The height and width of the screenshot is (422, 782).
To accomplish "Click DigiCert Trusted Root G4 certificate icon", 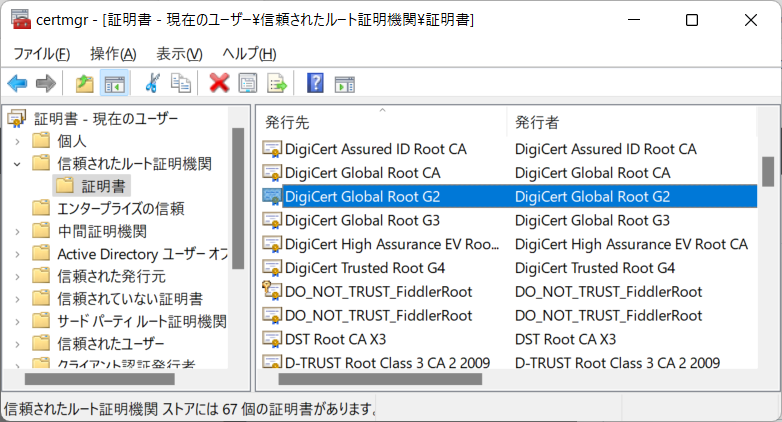I will click(x=272, y=268).
